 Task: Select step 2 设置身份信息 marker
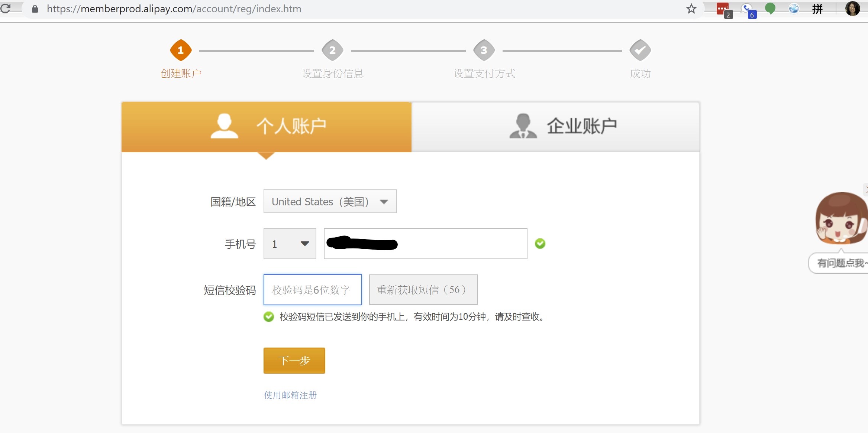click(x=332, y=50)
